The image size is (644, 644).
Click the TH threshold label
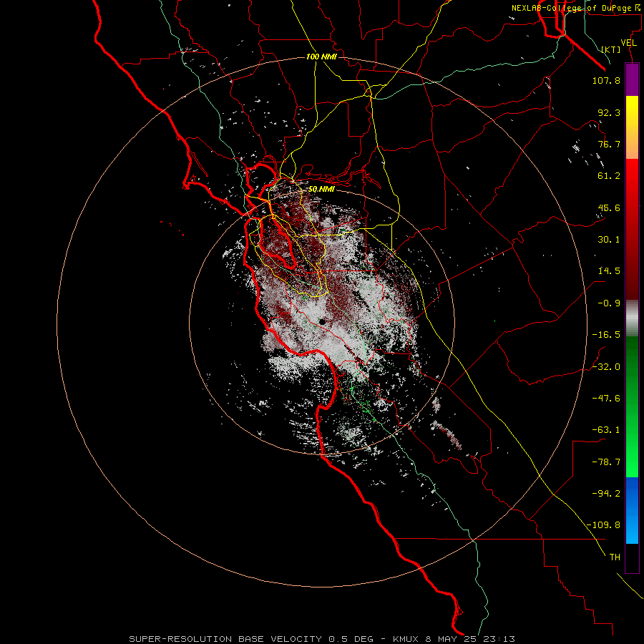(x=615, y=557)
